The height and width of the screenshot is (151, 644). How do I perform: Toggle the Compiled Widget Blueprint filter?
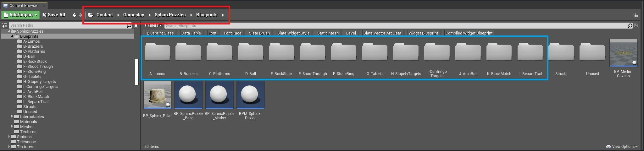tap(469, 33)
